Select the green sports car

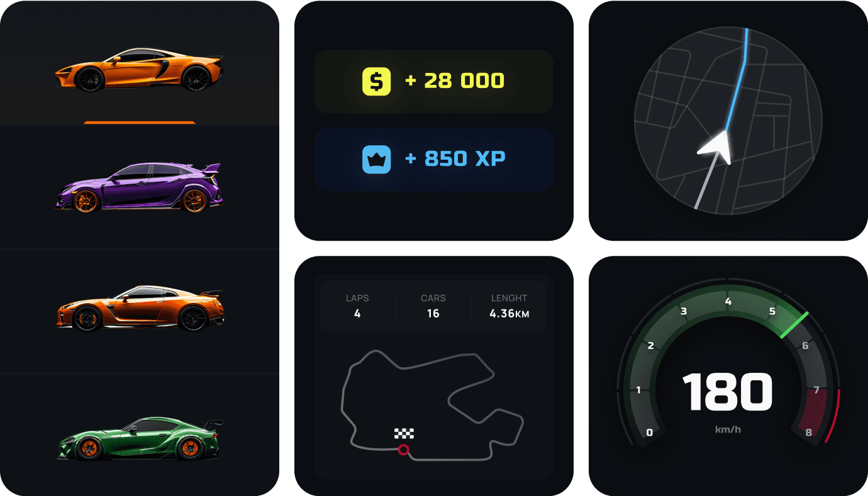(x=139, y=438)
